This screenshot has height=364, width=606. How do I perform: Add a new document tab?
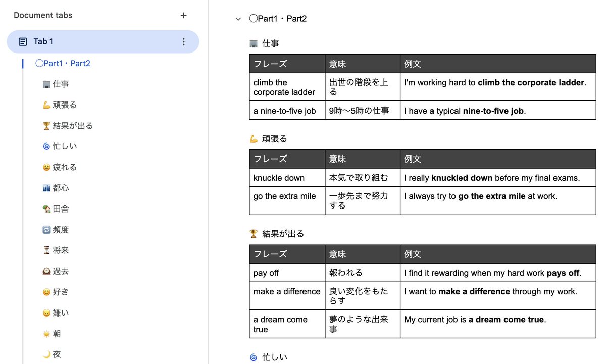point(183,15)
